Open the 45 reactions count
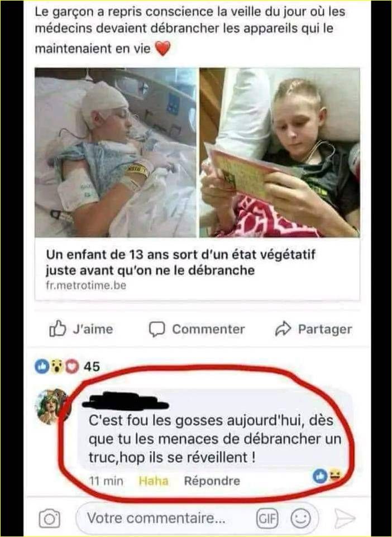392x537 pixels. (92, 366)
